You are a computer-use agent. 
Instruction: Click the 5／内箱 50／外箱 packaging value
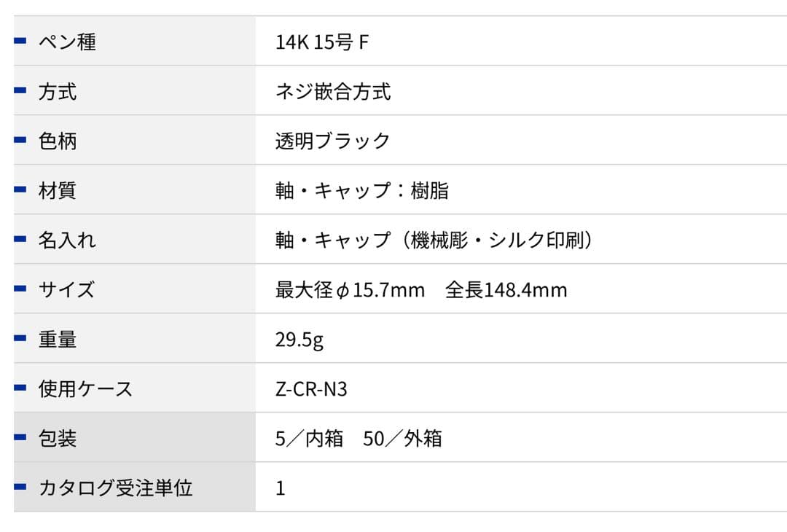359,439
